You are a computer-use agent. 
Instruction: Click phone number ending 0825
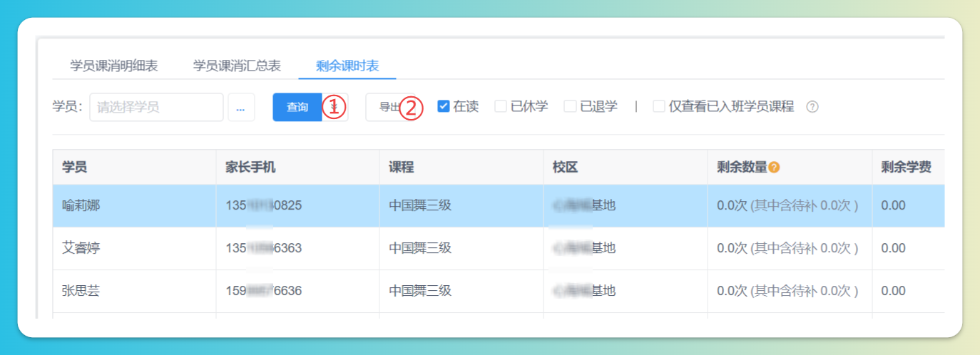click(264, 206)
